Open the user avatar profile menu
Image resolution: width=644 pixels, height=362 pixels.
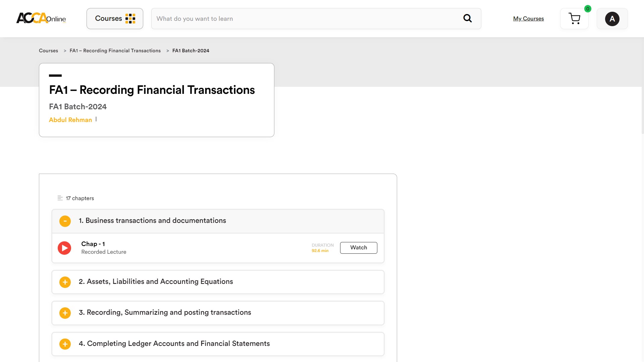(x=612, y=19)
